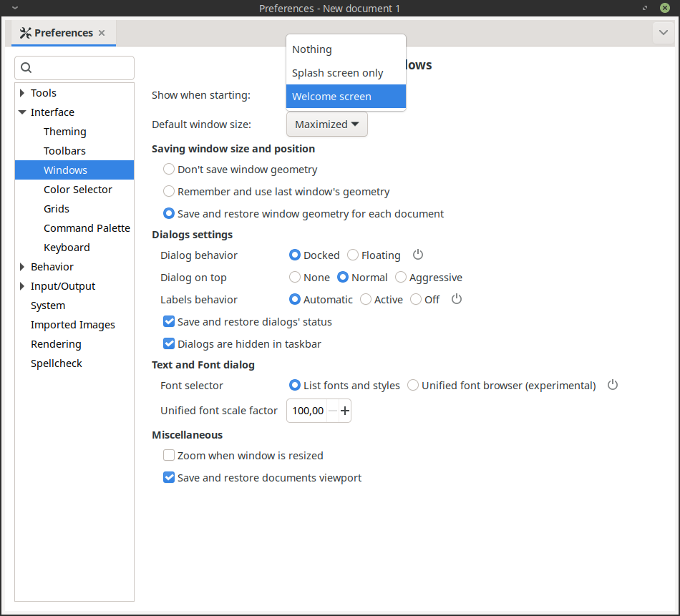Select Floating dialog behavior

(x=353, y=255)
